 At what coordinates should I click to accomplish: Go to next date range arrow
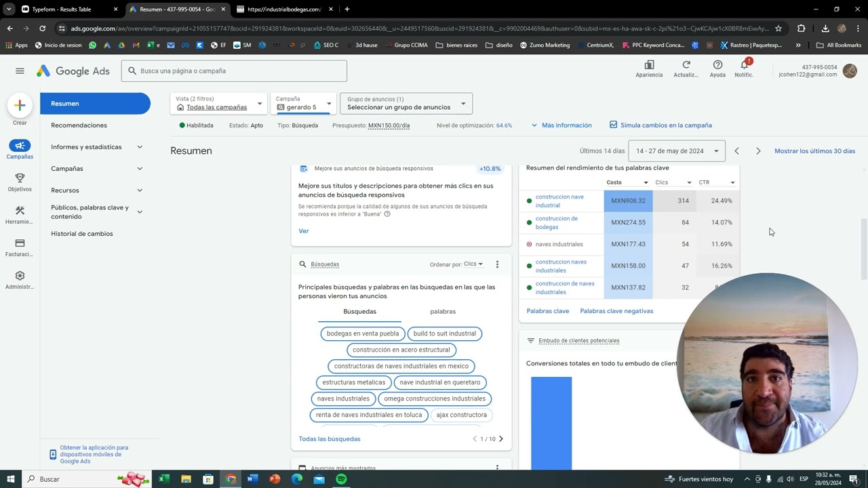tap(758, 151)
